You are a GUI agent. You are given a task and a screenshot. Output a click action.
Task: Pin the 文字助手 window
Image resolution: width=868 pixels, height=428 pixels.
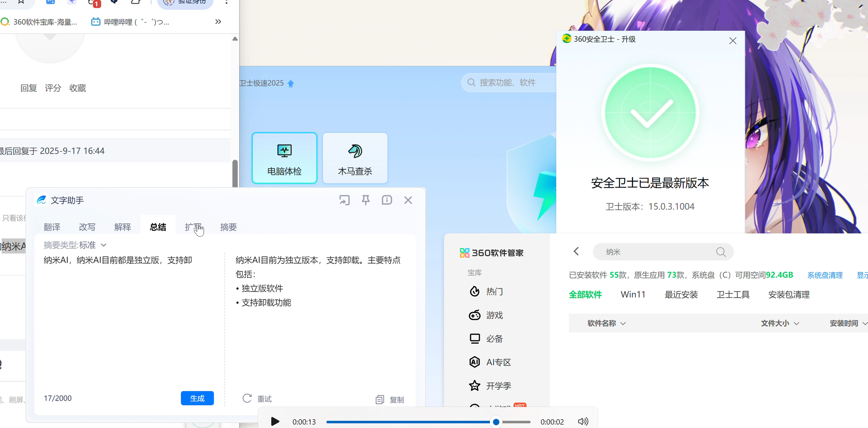366,200
